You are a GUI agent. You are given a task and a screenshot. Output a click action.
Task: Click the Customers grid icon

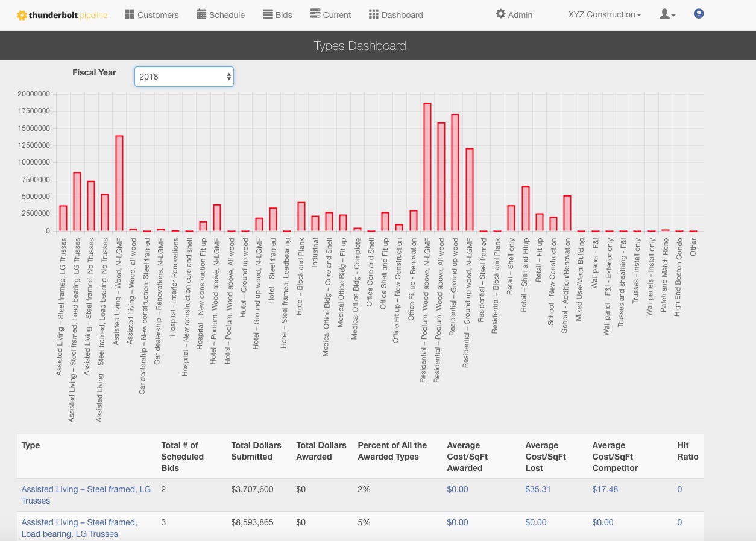(x=130, y=14)
